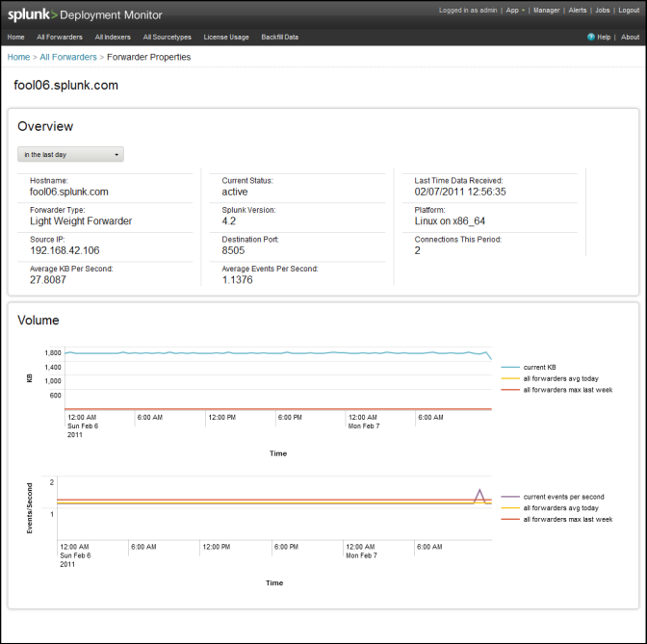Click Destination Port value 8505

coord(233,250)
